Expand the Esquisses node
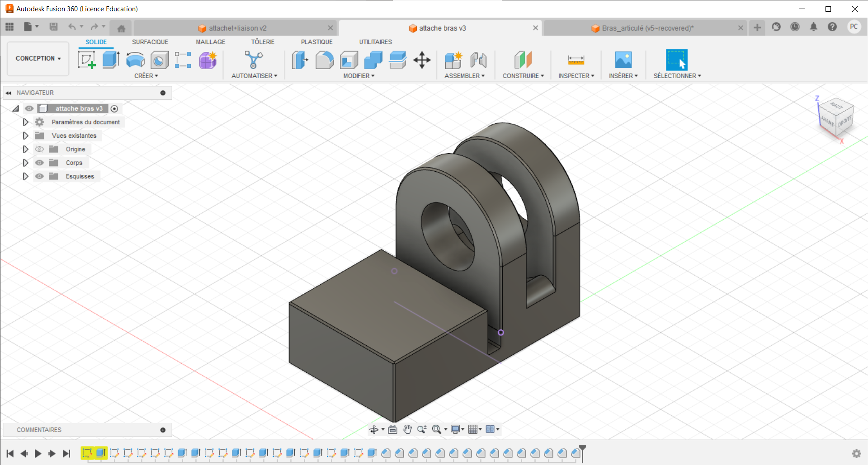The height and width of the screenshot is (465, 868). [x=25, y=176]
